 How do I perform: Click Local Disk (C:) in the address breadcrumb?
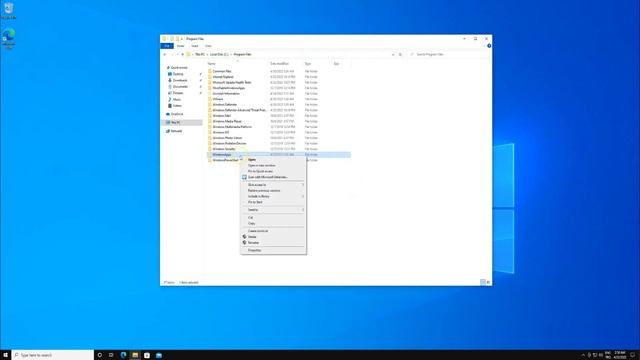pyautogui.click(x=219, y=54)
